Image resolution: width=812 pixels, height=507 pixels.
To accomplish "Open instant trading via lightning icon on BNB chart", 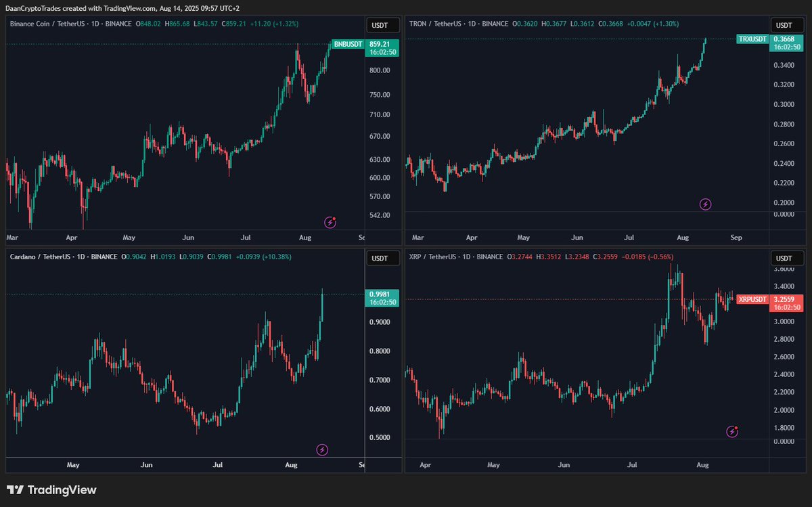I will point(330,222).
